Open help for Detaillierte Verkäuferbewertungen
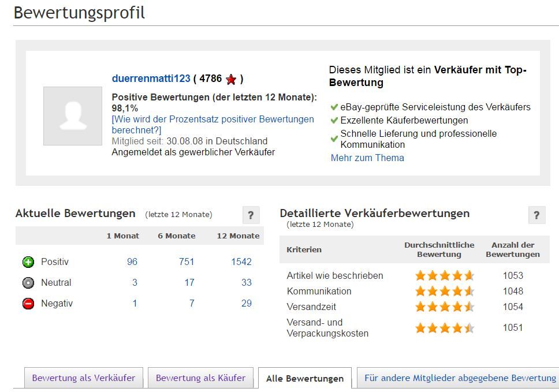 tap(536, 215)
